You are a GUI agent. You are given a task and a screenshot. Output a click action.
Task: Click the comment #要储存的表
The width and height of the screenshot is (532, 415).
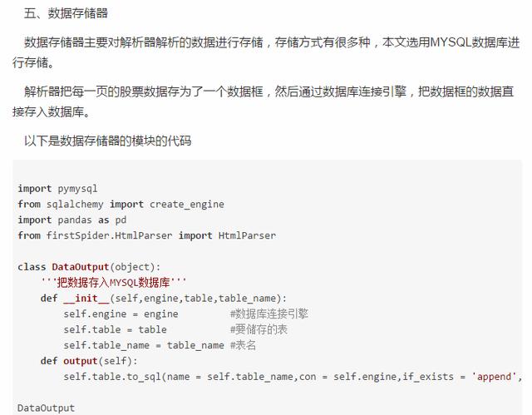tap(259, 329)
